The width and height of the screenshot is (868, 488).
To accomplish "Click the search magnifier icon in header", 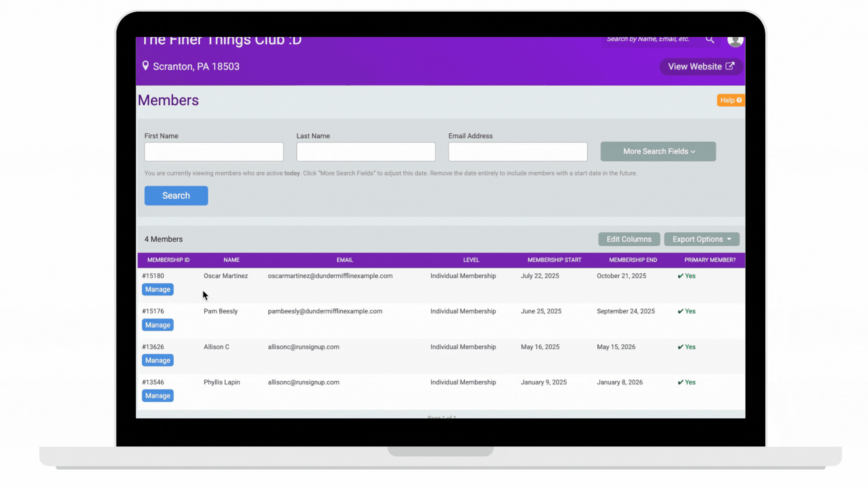I will (710, 40).
